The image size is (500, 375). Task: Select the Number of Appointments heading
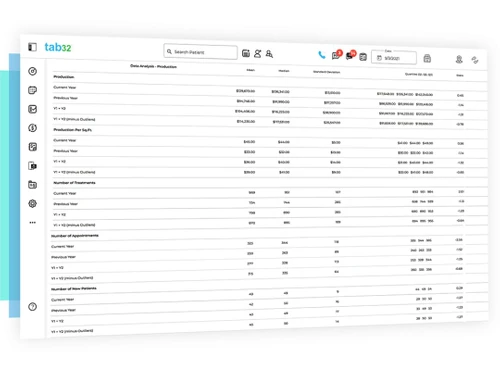pos(75,236)
